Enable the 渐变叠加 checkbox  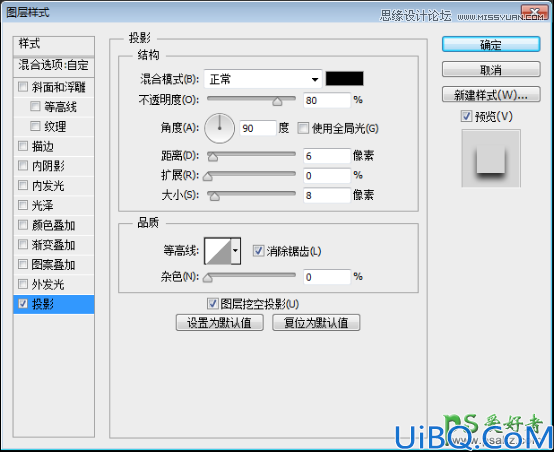[23, 244]
